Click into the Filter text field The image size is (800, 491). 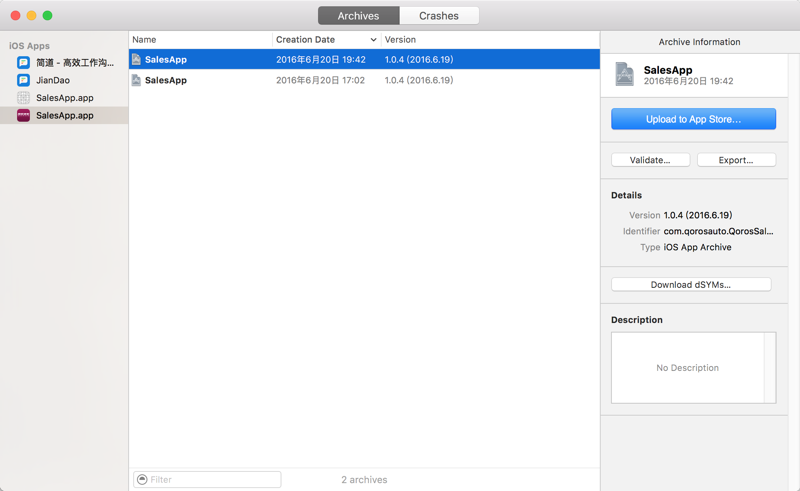pyautogui.click(x=207, y=479)
